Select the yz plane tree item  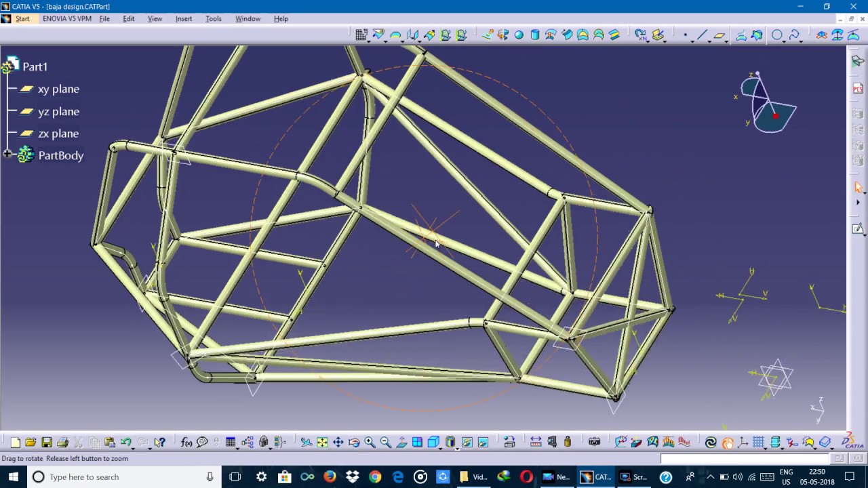(x=58, y=111)
